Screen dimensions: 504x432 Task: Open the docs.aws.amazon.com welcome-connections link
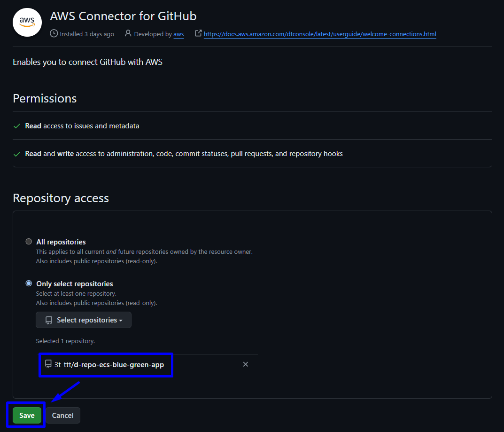click(x=319, y=34)
